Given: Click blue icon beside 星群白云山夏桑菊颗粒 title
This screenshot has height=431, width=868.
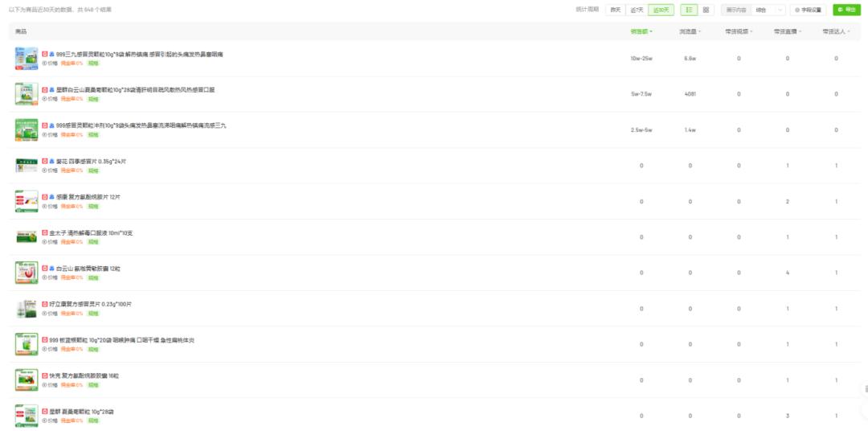Looking at the screenshot, I should tap(52, 90).
